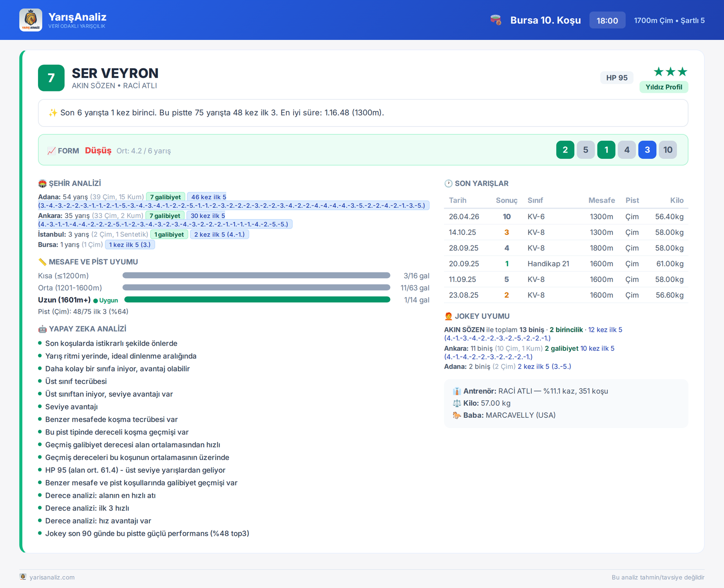Click the trainer icon beside Antrenör
This screenshot has height=588, width=724.
tap(457, 391)
